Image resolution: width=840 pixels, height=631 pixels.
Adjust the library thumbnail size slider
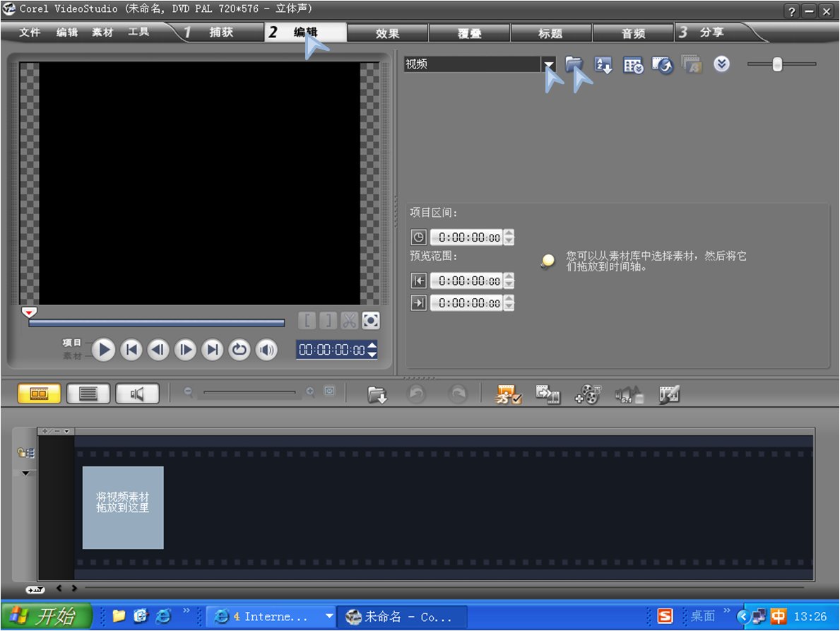pos(777,65)
